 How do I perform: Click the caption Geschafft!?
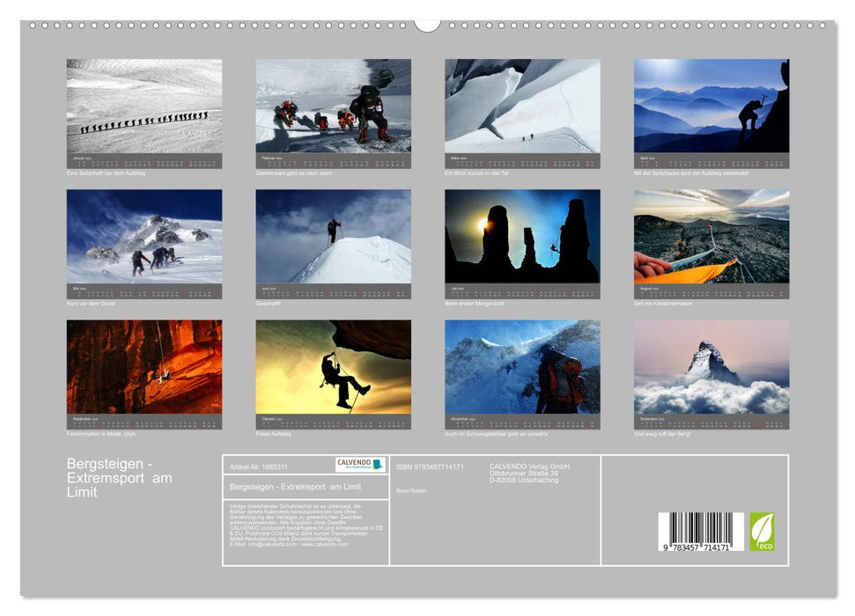(x=267, y=302)
